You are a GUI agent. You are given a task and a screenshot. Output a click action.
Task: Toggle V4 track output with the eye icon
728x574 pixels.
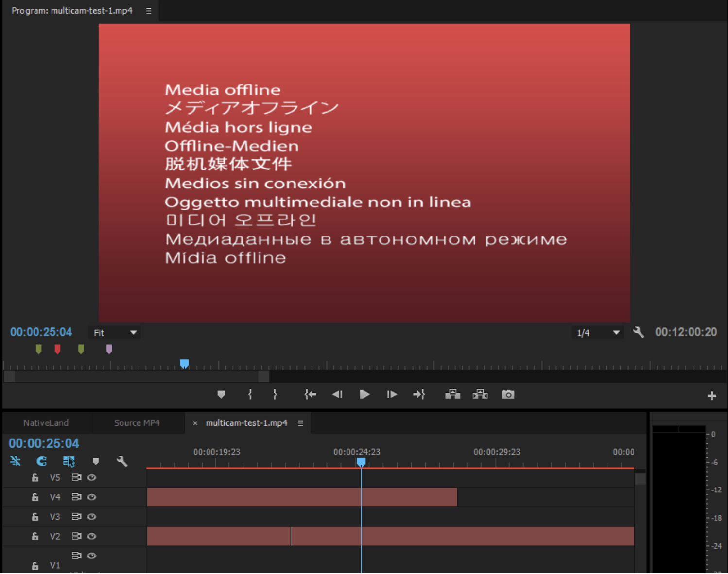coord(91,497)
